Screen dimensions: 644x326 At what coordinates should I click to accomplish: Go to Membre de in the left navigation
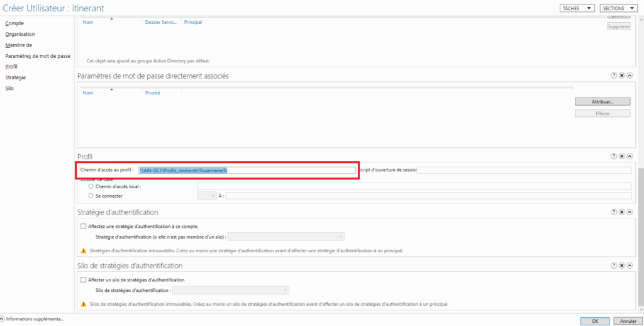(x=18, y=45)
